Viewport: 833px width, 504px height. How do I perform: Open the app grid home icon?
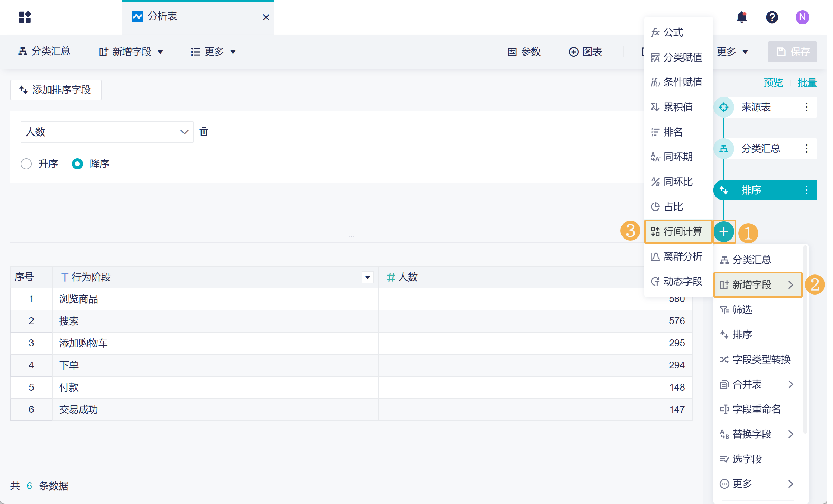[x=25, y=17]
